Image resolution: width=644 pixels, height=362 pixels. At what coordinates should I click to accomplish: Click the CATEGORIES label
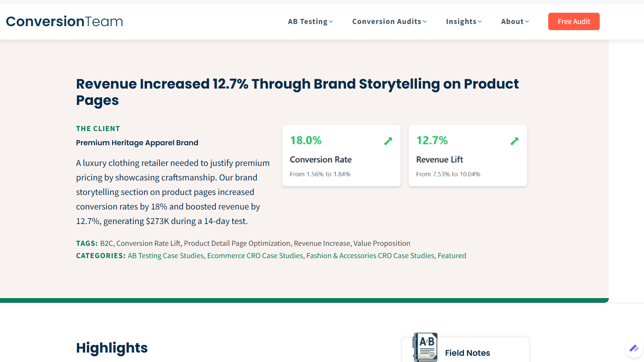coord(101,256)
